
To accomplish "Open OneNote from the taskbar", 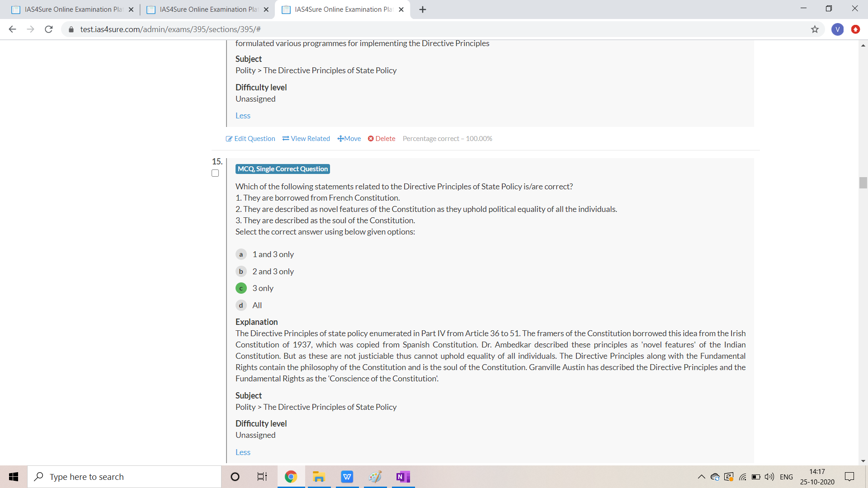I will pyautogui.click(x=403, y=477).
